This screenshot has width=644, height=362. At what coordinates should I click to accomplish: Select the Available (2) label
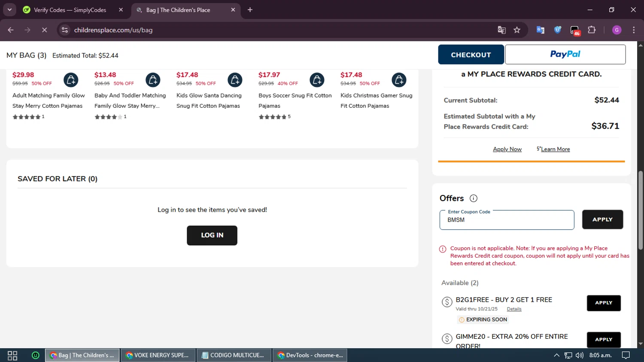click(x=460, y=283)
